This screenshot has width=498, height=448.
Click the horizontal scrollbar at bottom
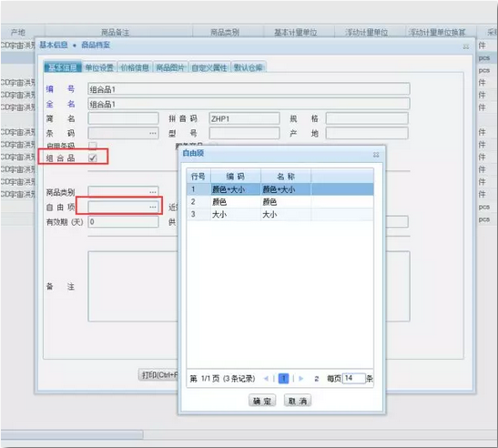pyautogui.click(x=72, y=434)
